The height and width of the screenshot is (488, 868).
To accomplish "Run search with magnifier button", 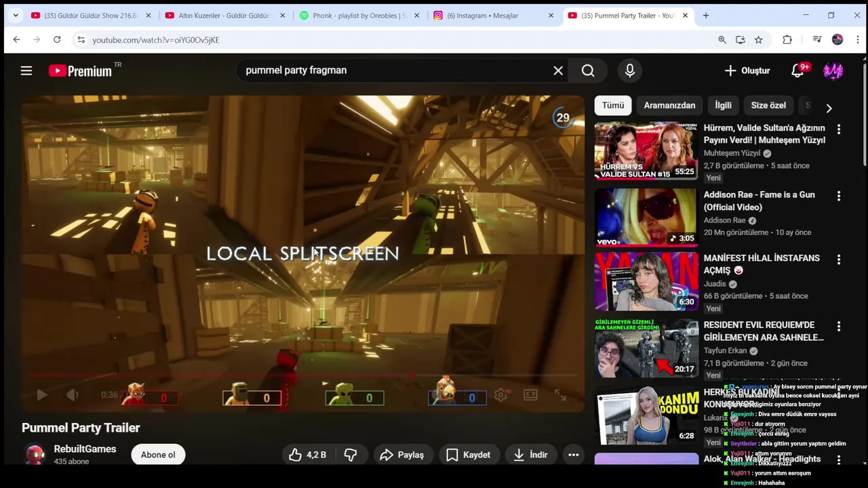I will 588,70.
